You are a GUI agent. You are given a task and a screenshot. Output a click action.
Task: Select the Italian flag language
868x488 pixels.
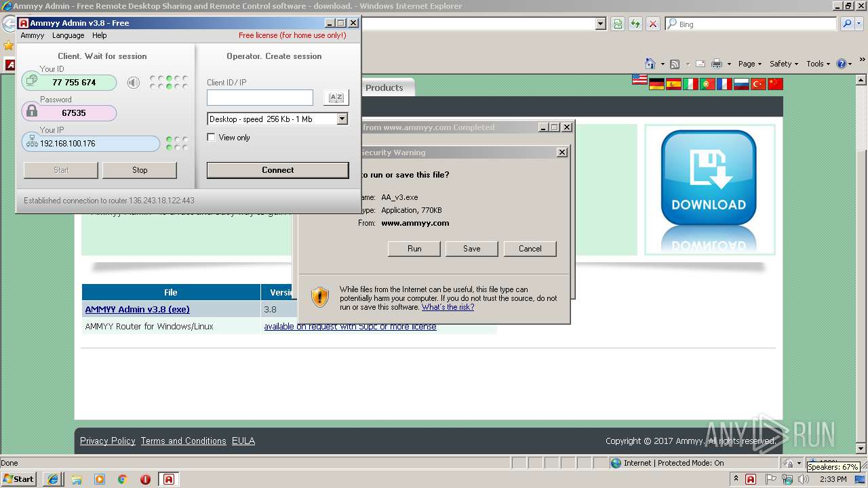click(x=690, y=84)
